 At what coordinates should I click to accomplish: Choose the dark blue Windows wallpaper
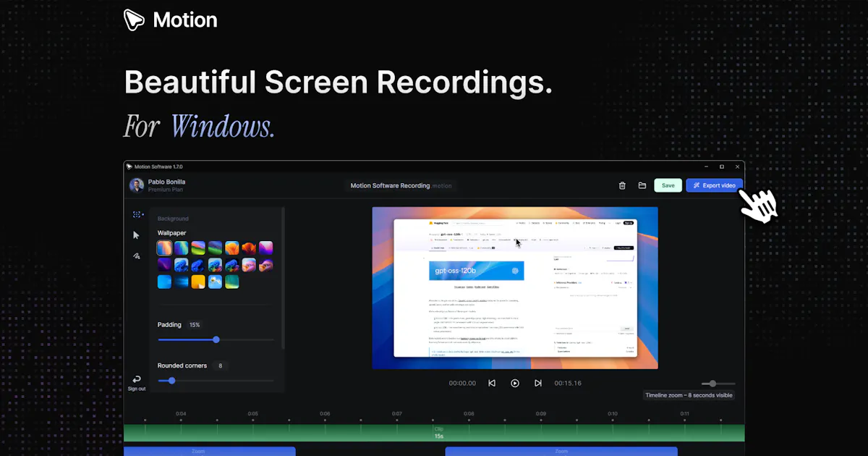pyautogui.click(x=182, y=282)
